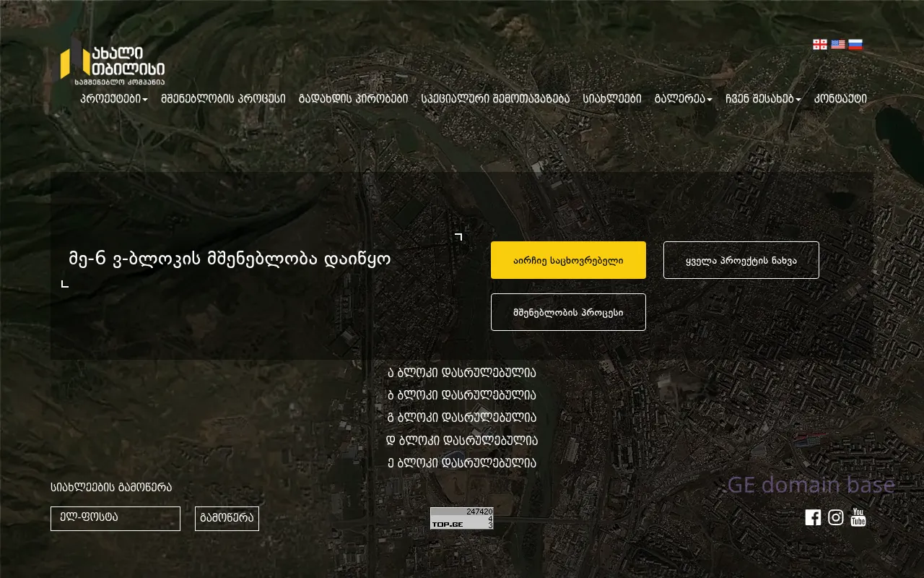
Task: Focus the ელ-ფოსტა email input field
Action: pyautogui.click(x=115, y=519)
